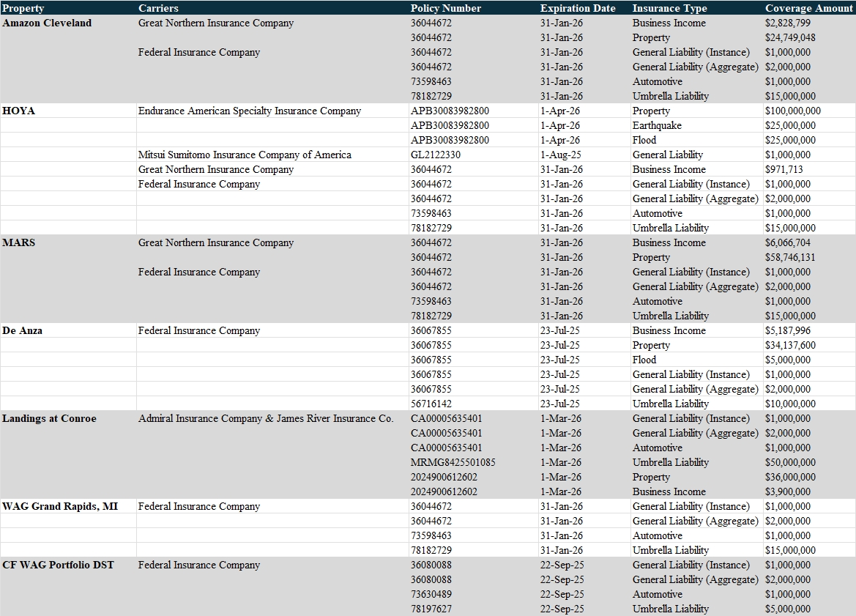Click Great Northern Insurance Company in Amazon Cleveland row
Image resolution: width=856 pixels, height=616 pixels.
coord(215,23)
